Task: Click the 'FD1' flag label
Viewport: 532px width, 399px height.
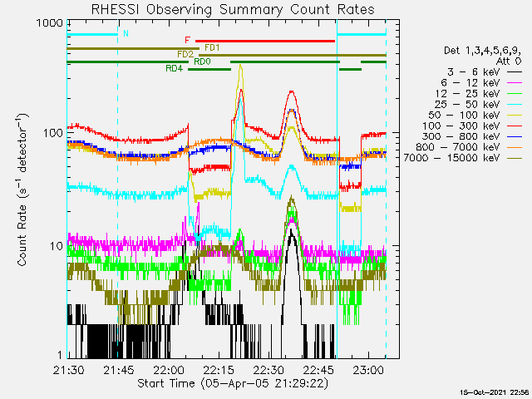Action: 212,48
